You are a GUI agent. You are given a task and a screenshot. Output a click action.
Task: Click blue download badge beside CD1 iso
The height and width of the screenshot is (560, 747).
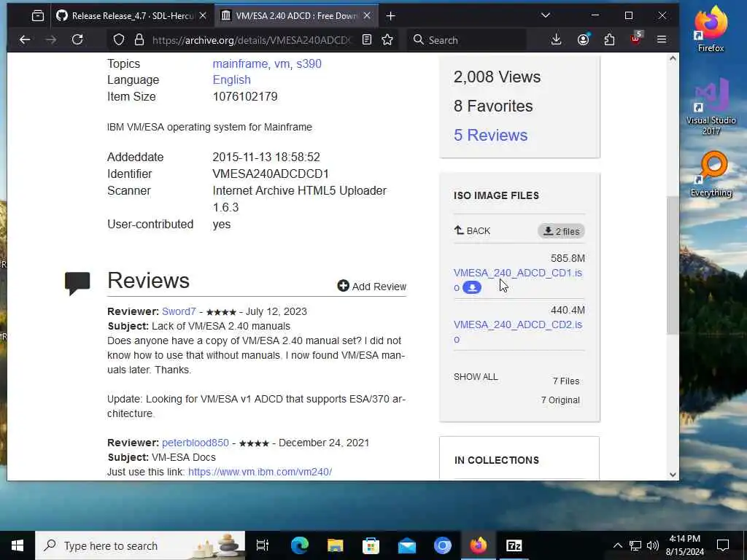point(472,287)
